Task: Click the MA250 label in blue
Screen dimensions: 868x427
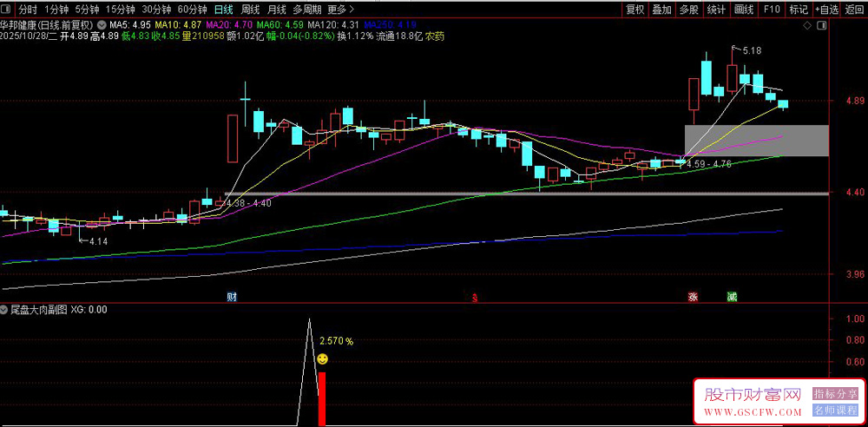Action: [x=390, y=25]
